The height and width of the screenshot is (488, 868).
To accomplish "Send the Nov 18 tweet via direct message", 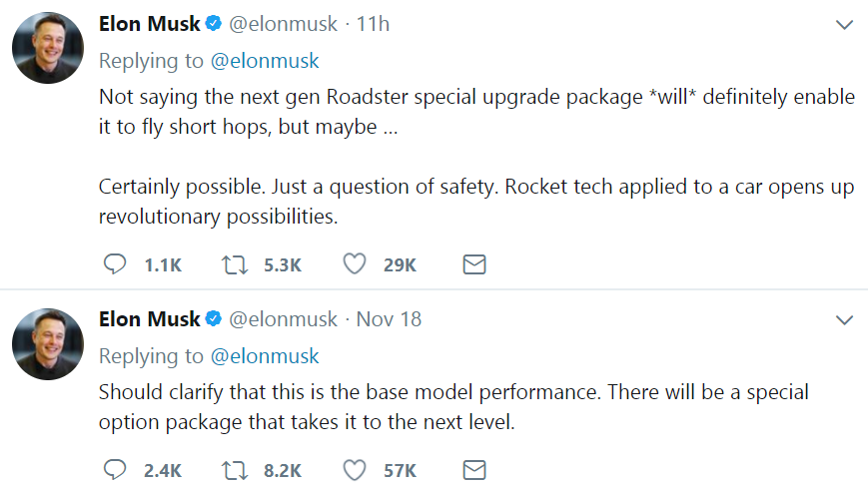I will pyautogui.click(x=474, y=469).
